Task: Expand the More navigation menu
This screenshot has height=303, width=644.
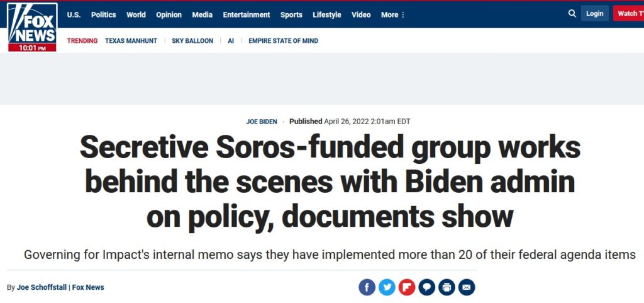Action: tap(393, 14)
